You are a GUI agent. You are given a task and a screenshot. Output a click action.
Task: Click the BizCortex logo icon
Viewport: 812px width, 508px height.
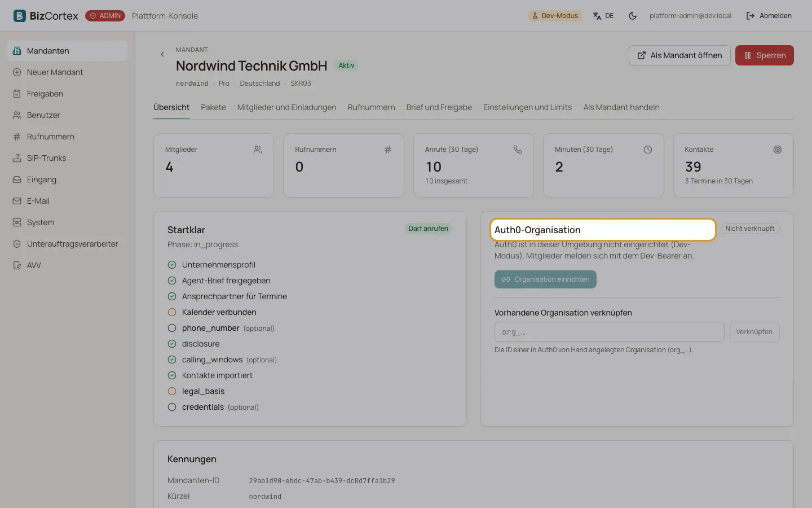pyautogui.click(x=20, y=16)
